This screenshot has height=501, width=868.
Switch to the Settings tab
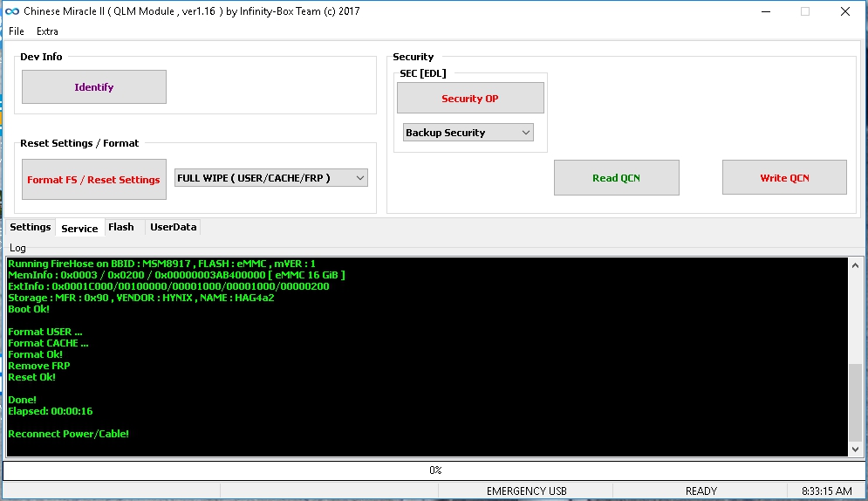(x=31, y=227)
